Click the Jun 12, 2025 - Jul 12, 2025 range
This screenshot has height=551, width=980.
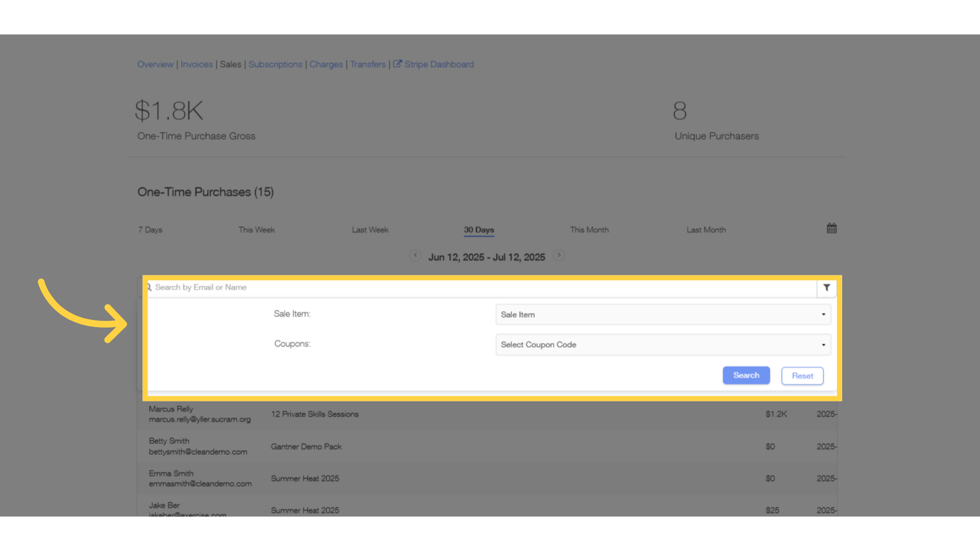coord(486,257)
